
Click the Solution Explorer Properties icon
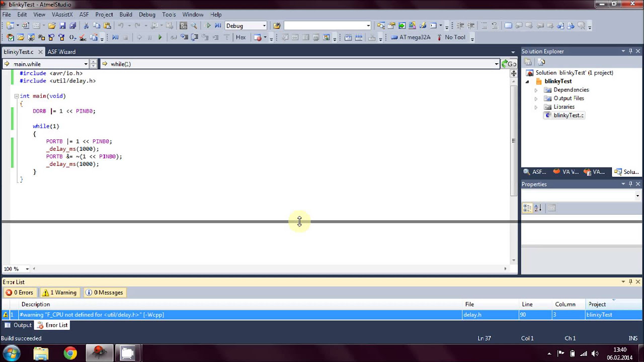pyautogui.click(x=528, y=62)
